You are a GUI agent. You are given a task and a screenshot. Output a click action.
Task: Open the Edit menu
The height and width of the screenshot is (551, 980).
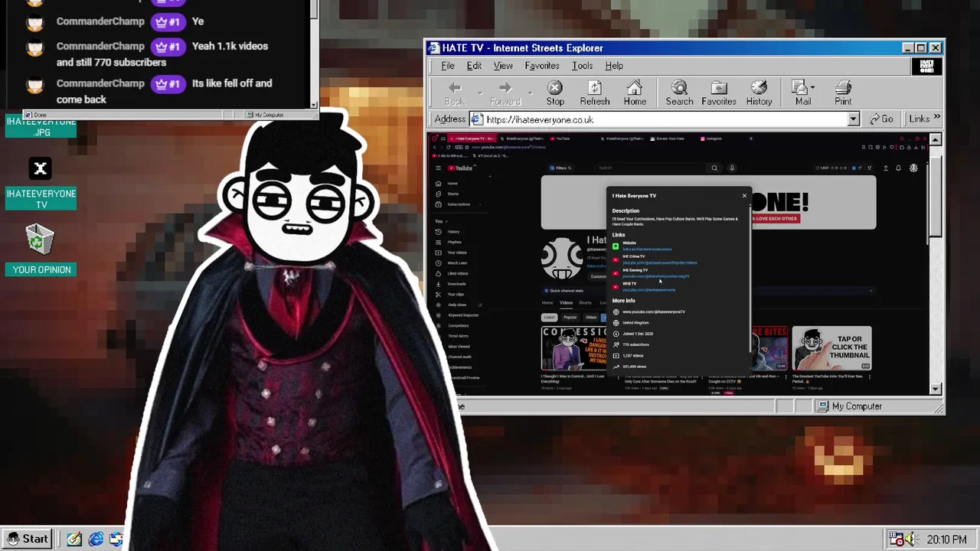pyautogui.click(x=474, y=66)
